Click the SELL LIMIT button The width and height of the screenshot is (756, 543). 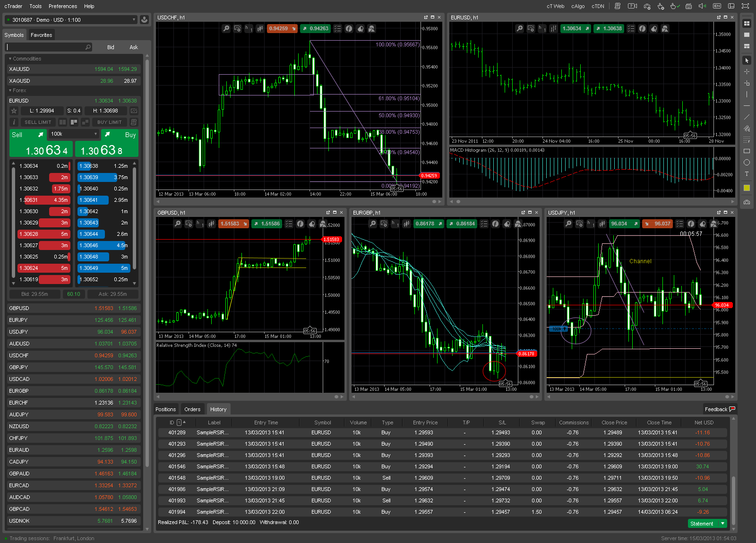(x=37, y=122)
